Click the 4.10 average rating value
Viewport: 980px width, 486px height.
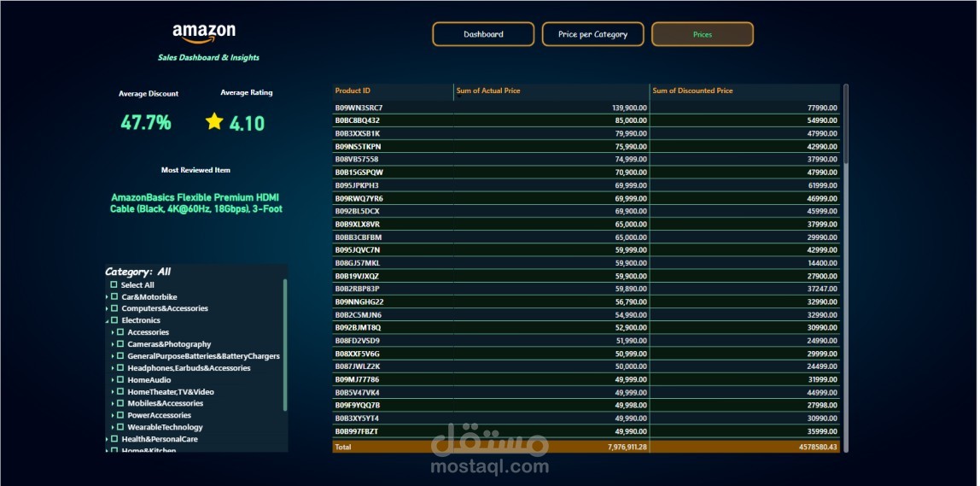point(247,123)
